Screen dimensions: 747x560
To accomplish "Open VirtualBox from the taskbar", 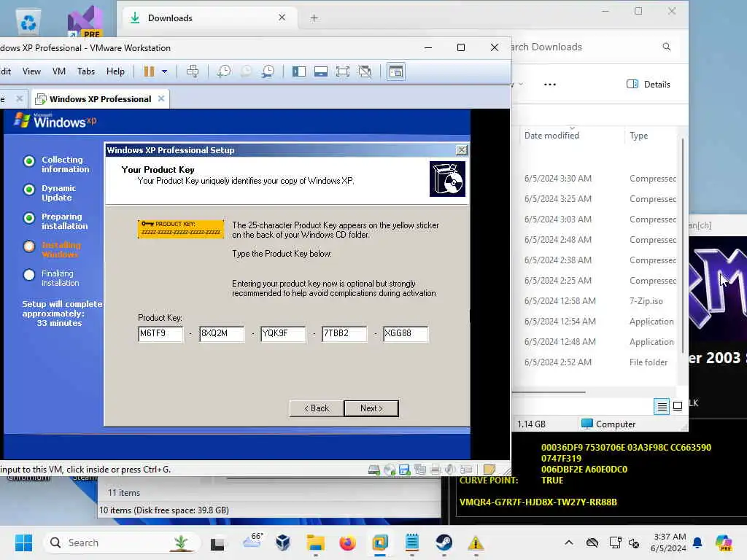I will click(283, 542).
